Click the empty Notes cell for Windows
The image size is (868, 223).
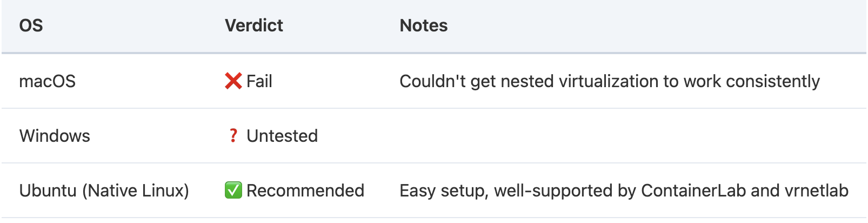click(x=627, y=136)
